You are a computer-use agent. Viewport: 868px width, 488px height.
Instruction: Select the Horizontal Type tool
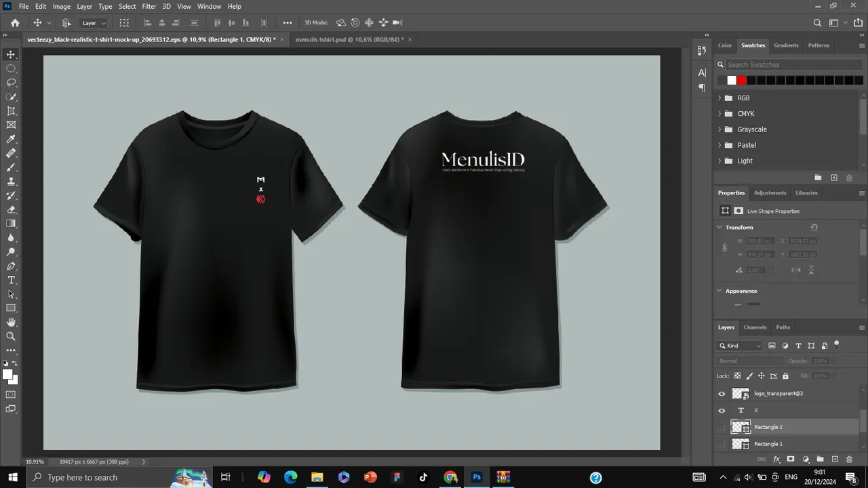point(11,280)
